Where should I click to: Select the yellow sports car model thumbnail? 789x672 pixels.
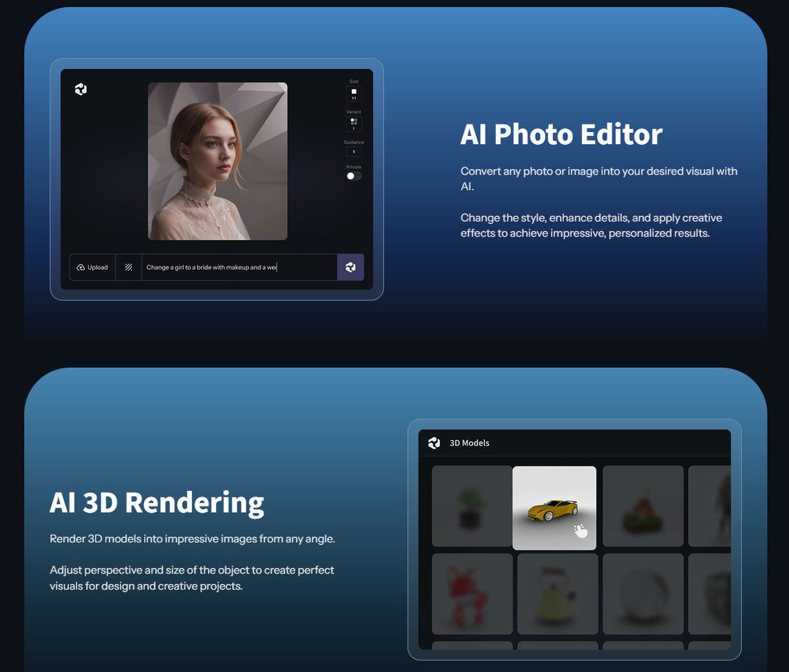pos(555,507)
